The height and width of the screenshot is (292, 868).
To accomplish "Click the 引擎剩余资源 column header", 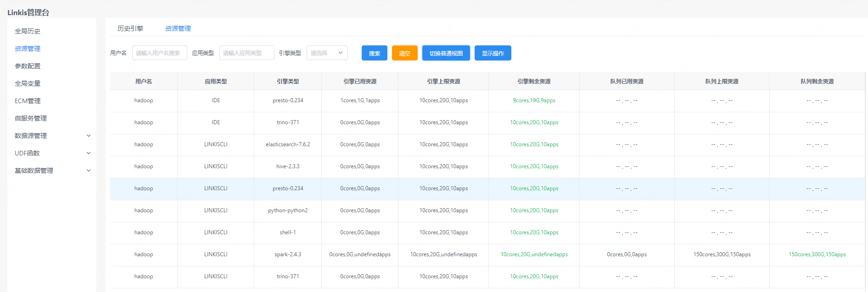I will 534,82.
